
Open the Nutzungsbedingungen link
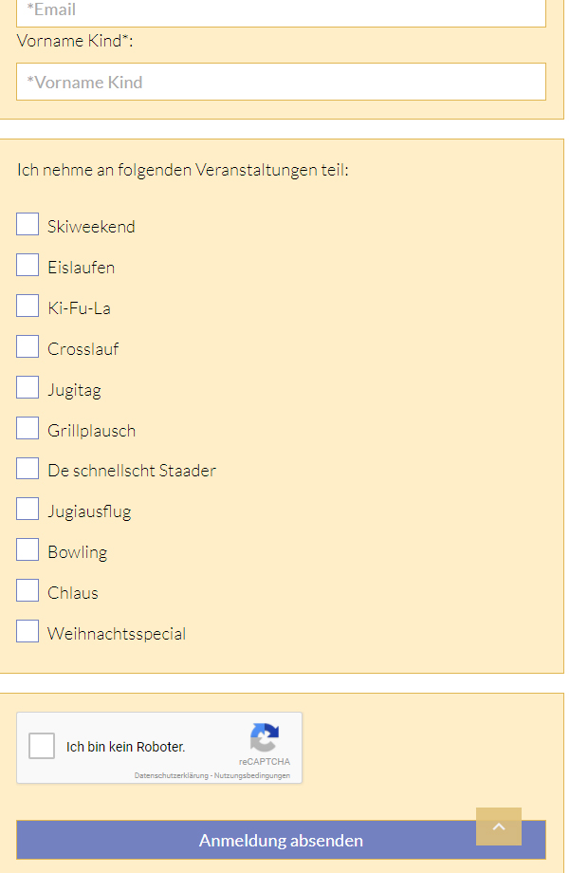pyautogui.click(x=252, y=775)
